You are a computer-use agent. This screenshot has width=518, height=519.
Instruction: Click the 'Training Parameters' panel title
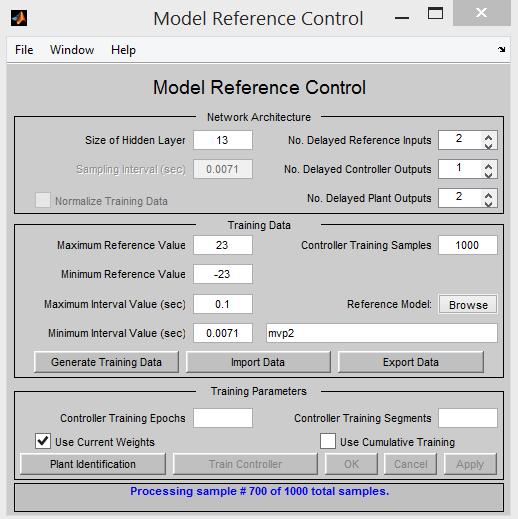[x=259, y=391]
